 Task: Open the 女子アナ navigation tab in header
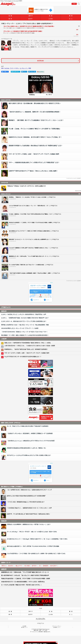point(30,19)
